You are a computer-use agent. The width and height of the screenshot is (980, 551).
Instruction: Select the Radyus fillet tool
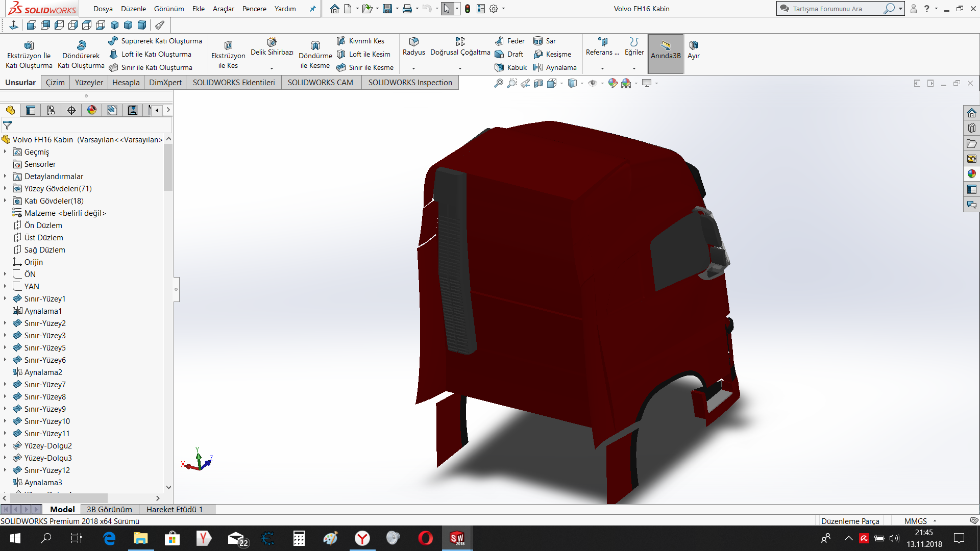[414, 47]
